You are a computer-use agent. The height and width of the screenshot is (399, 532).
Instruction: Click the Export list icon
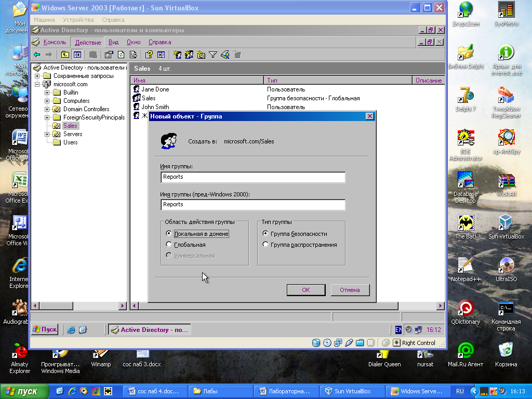tap(134, 55)
